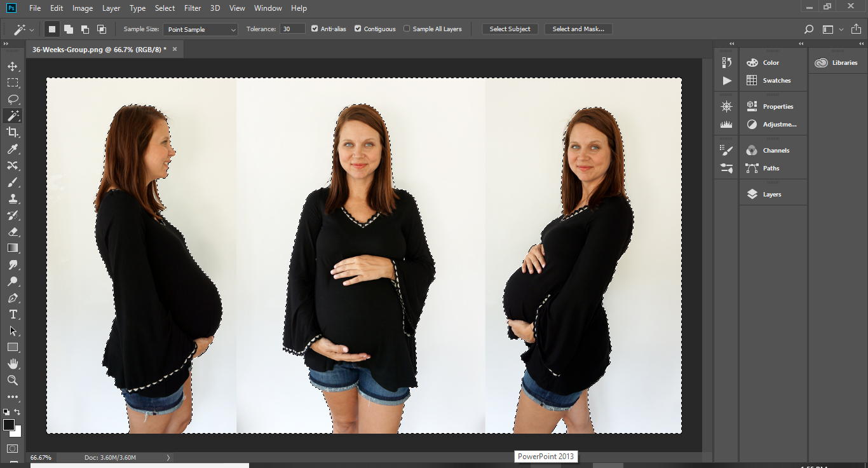The height and width of the screenshot is (468, 868).
Task: Click the Select Subject button
Action: coord(510,29)
